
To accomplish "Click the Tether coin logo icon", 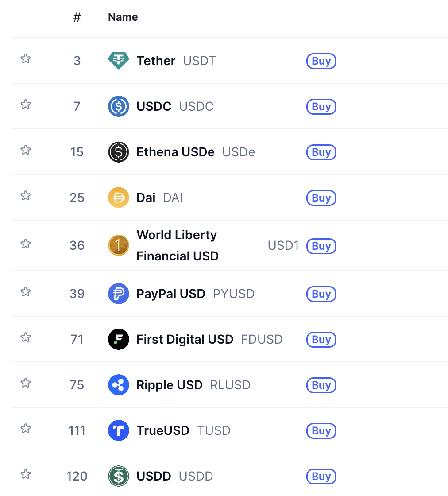I will (119, 61).
